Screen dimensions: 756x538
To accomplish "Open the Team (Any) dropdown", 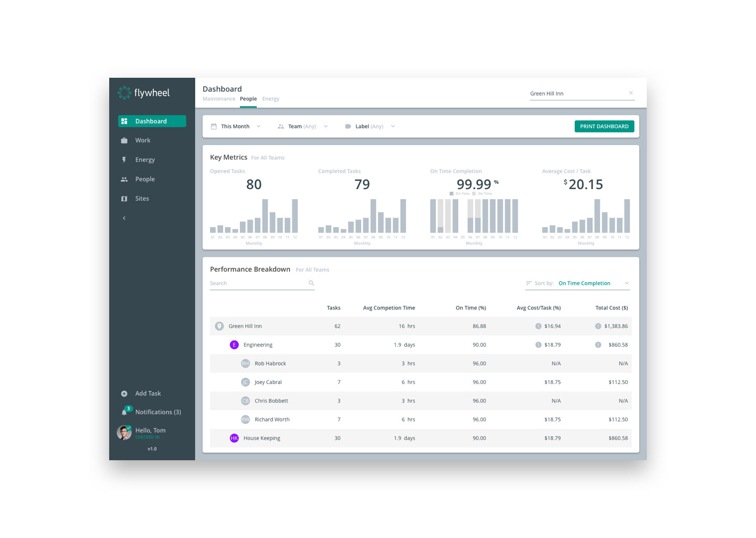I will tap(303, 126).
